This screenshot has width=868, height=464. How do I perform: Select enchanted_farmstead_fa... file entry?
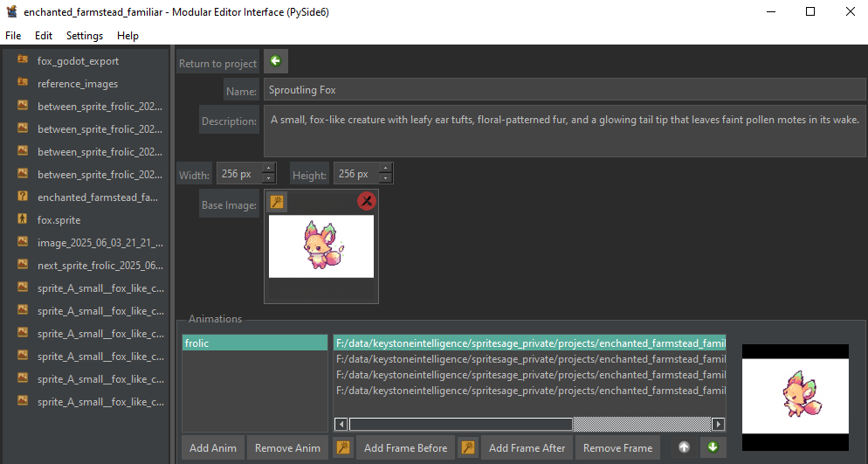click(98, 197)
